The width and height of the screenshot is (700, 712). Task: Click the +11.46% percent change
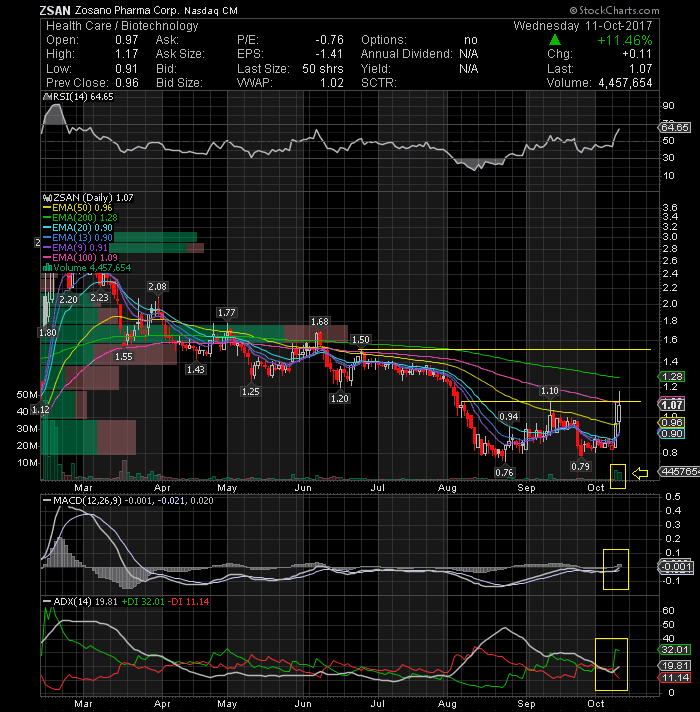tap(625, 40)
